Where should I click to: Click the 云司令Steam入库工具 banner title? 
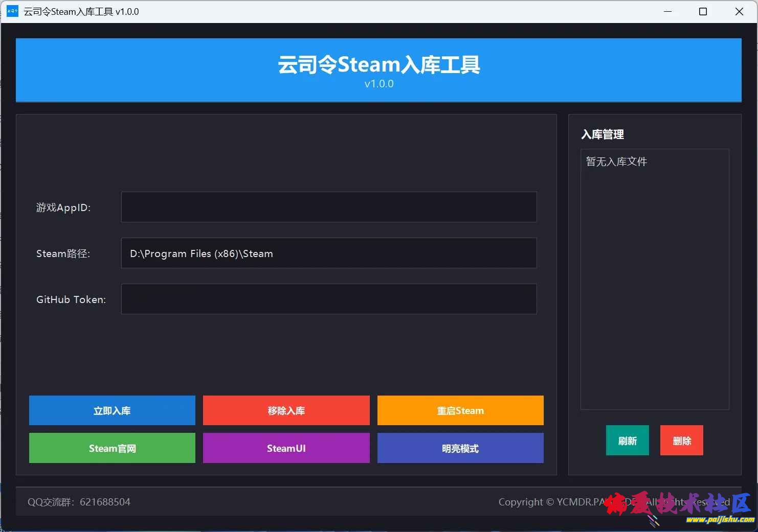[x=378, y=65]
